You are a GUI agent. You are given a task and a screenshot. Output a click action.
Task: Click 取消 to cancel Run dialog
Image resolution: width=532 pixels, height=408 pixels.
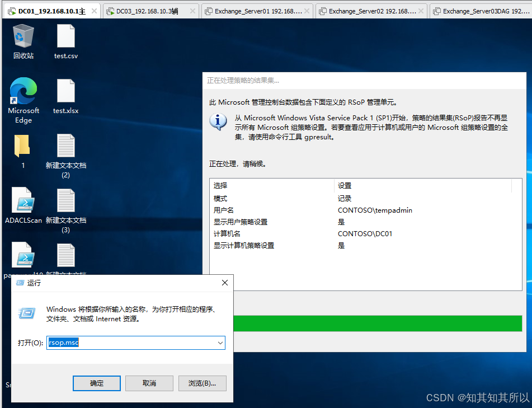tap(149, 383)
